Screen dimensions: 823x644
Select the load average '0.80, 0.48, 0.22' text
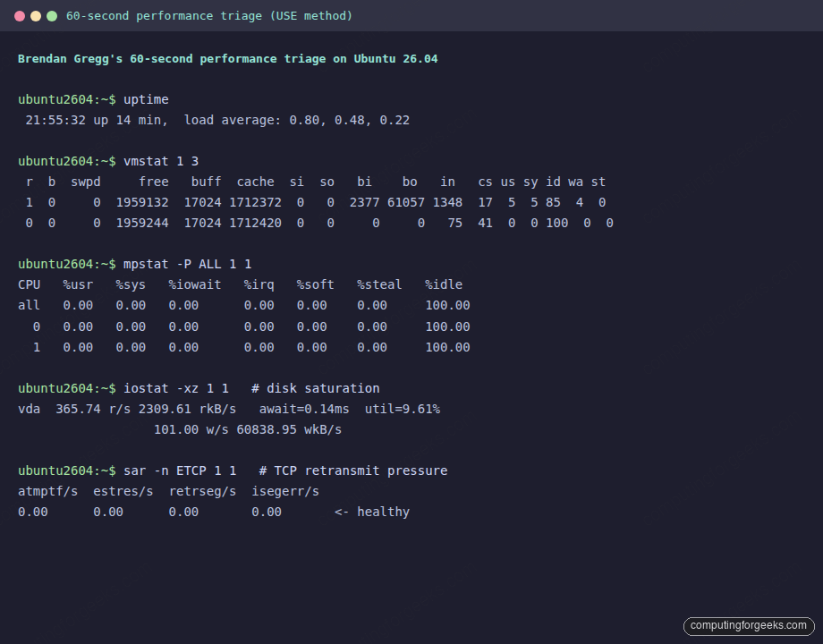point(349,120)
